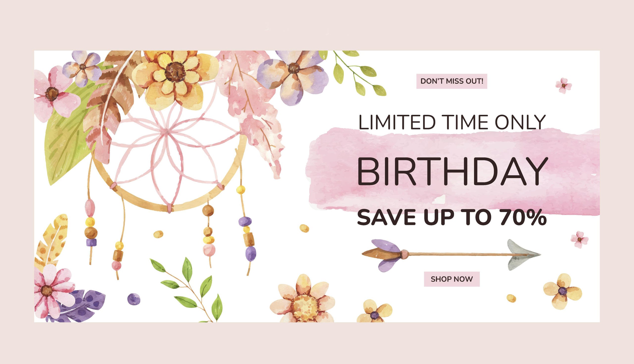Screen dimensions: 634x364
Task: Click the dreamcatcher web center
Action: [x=166, y=132]
